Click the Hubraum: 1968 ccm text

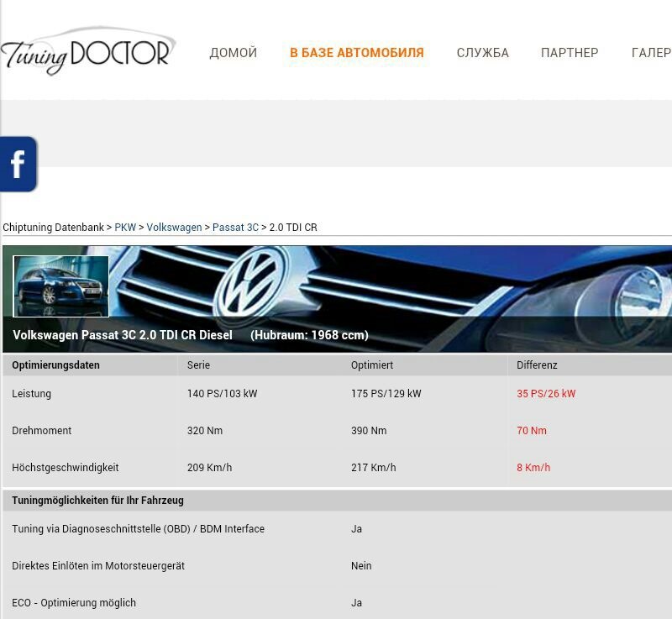tap(309, 335)
